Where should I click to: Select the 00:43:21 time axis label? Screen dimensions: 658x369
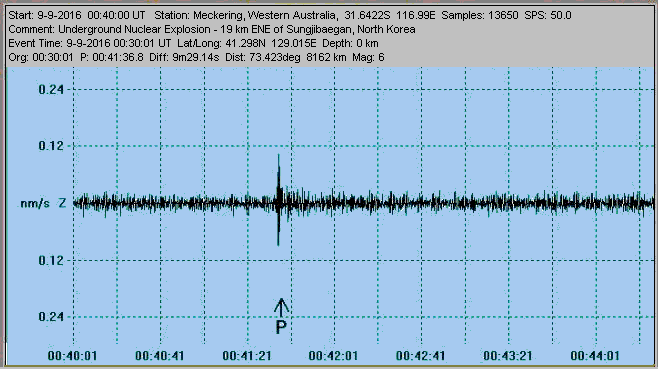coord(508,356)
